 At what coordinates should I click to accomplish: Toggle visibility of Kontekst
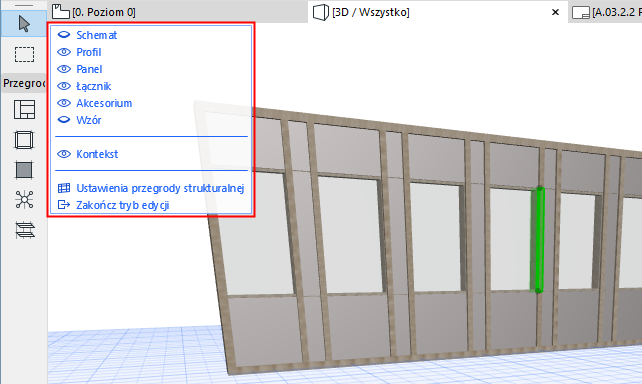64,154
